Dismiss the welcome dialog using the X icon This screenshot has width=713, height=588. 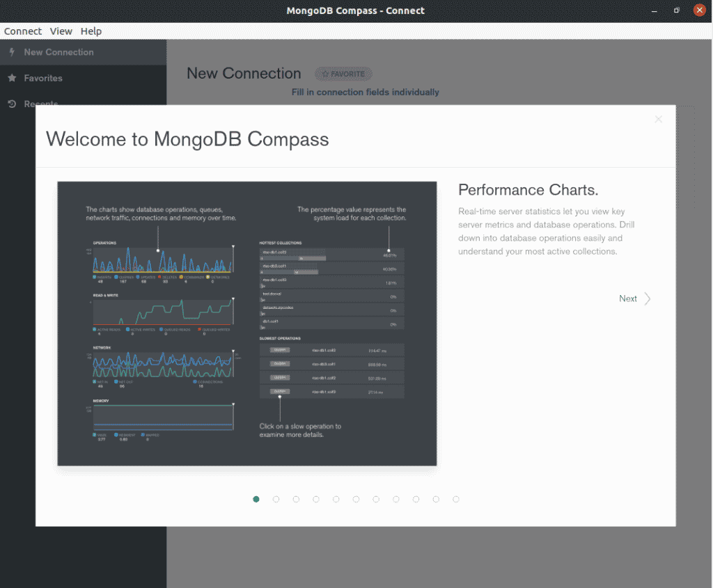[658, 119]
